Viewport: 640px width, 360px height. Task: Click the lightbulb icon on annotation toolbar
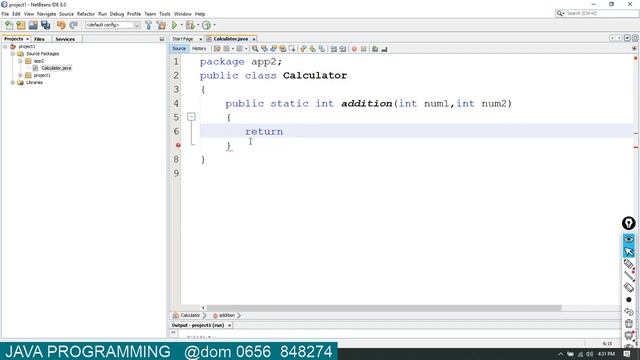tap(629, 223)
